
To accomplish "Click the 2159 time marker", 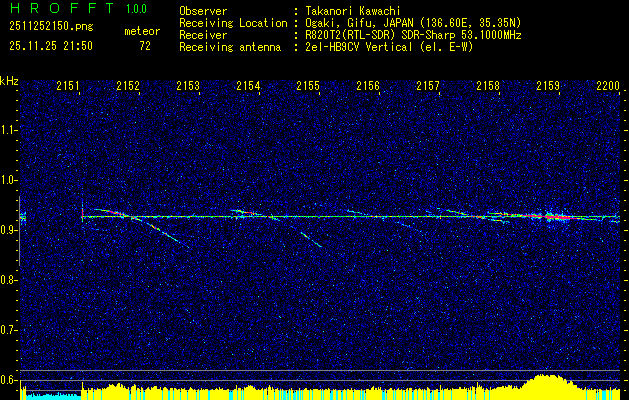I will coord(548,87).
